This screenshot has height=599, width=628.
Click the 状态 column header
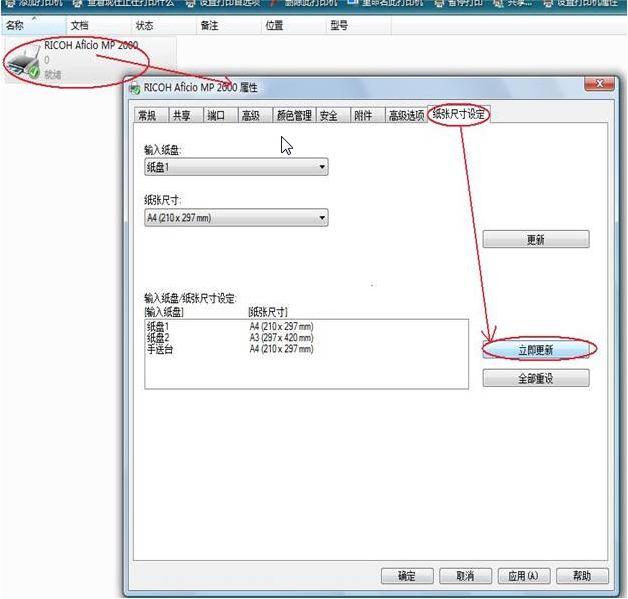pos(145,24)
